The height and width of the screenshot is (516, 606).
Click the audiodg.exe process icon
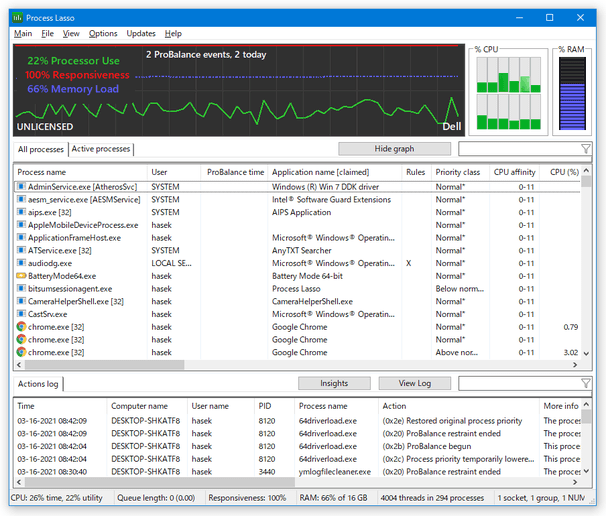click(x=21, y=263)
